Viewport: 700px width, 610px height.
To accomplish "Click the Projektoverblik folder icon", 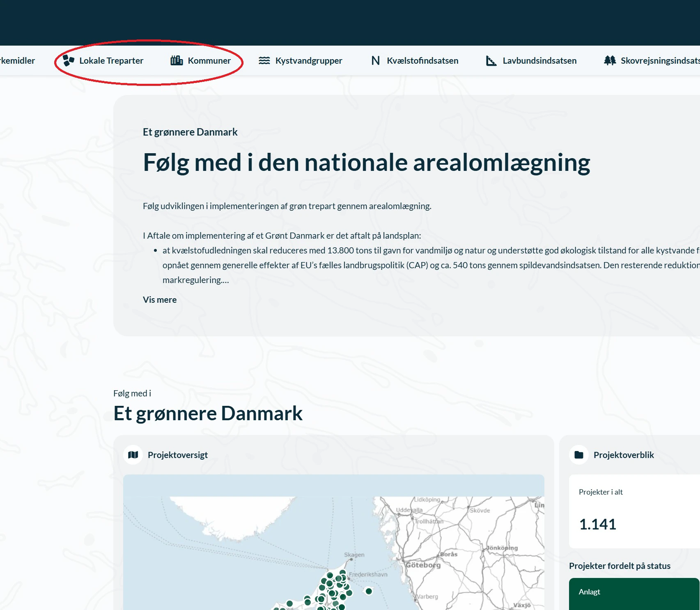I will 579,455.
